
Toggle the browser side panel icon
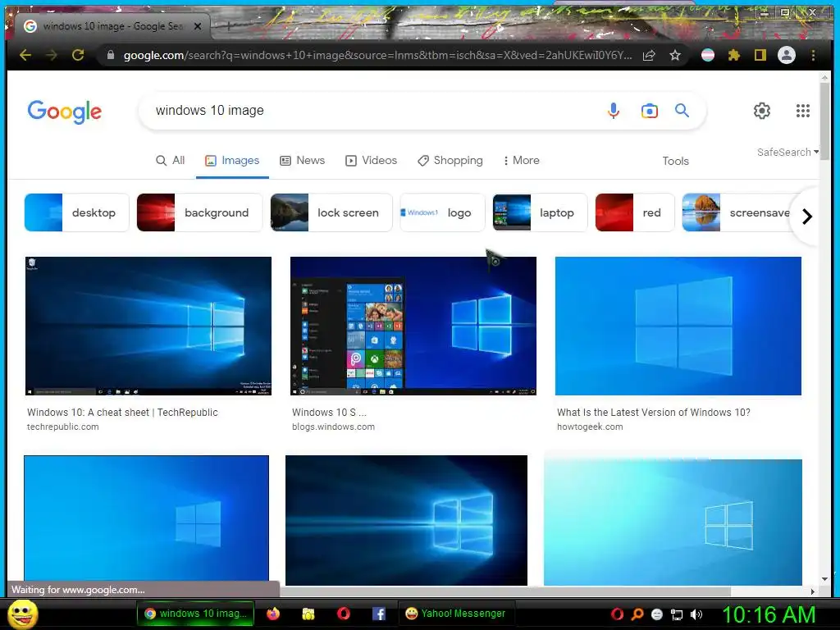[760, 55]
